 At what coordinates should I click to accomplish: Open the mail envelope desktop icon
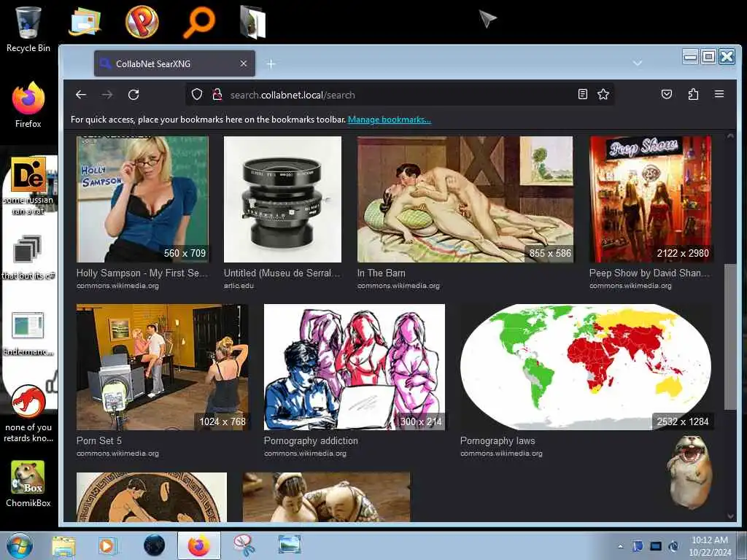(85, 23)
